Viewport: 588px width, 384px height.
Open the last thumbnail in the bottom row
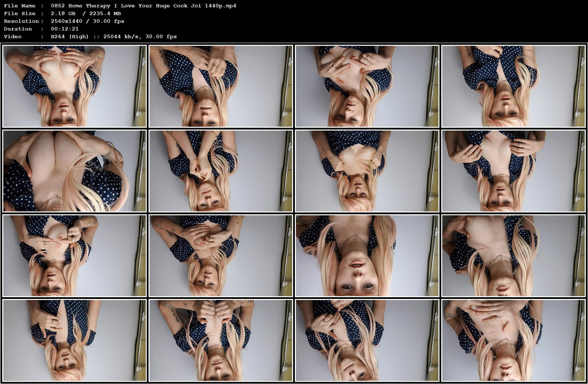tap(514, 340)
